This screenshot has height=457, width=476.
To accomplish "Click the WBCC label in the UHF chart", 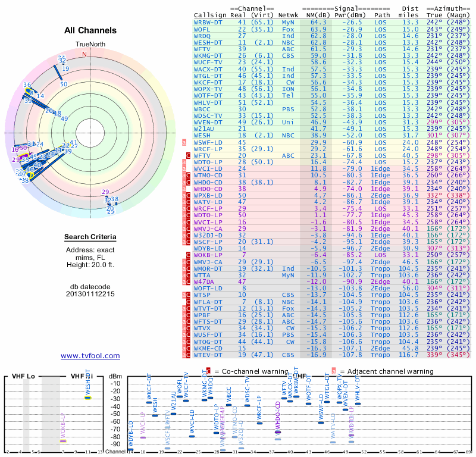I will 229,394.
